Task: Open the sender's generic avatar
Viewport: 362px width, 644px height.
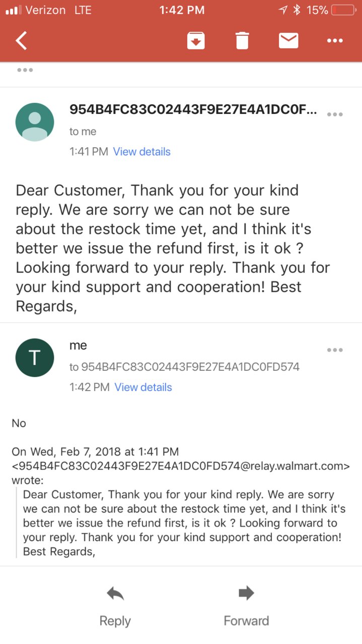Action: pyautogui.click(x=35, y=122)
